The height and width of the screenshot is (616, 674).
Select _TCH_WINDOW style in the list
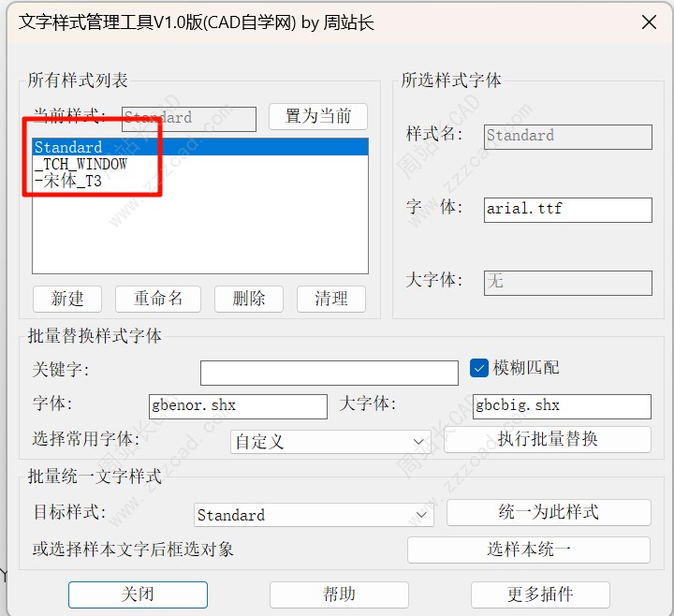pos(81,164)
